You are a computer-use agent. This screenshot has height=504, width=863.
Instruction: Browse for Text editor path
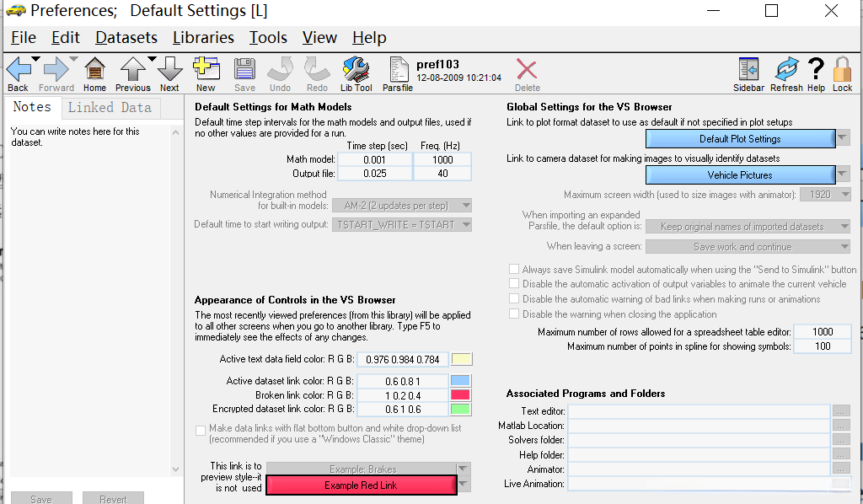(x=841, y=411)
